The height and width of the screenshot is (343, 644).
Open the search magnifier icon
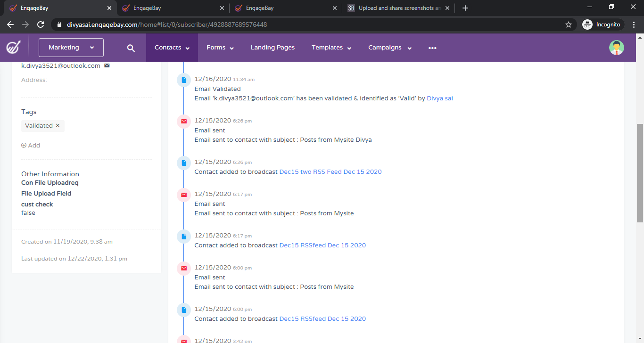click(131, 48)
